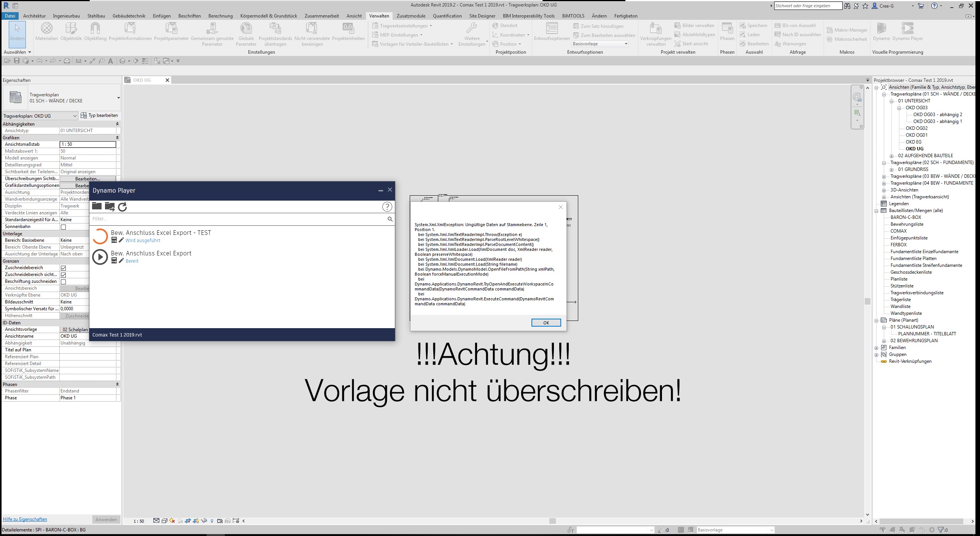Image resolution: width=980 pixels, height=536 pixels.
Task: Switch to the Zusatzmodule ribbon tab
Action: [x=411, y=16]
